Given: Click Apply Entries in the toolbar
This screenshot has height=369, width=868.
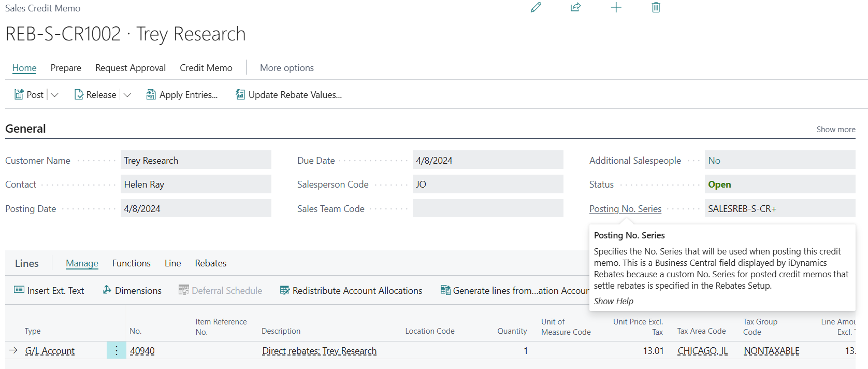Looking at the screenshot, I should click(x=182, y=95).
